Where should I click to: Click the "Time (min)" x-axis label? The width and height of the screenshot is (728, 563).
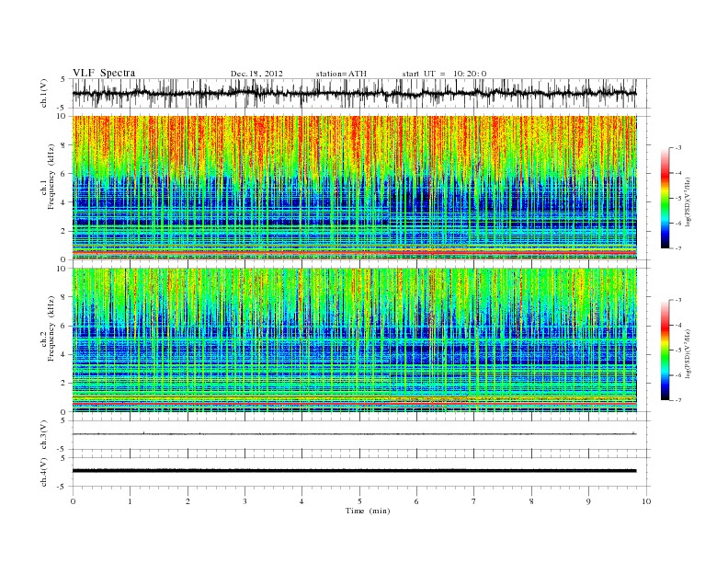368,511
